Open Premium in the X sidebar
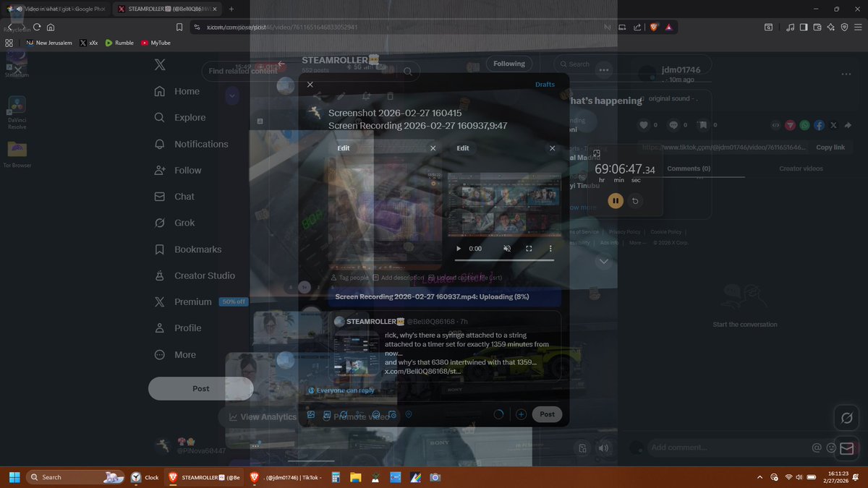This screenshot has height=488, width=868. point(200,301)
